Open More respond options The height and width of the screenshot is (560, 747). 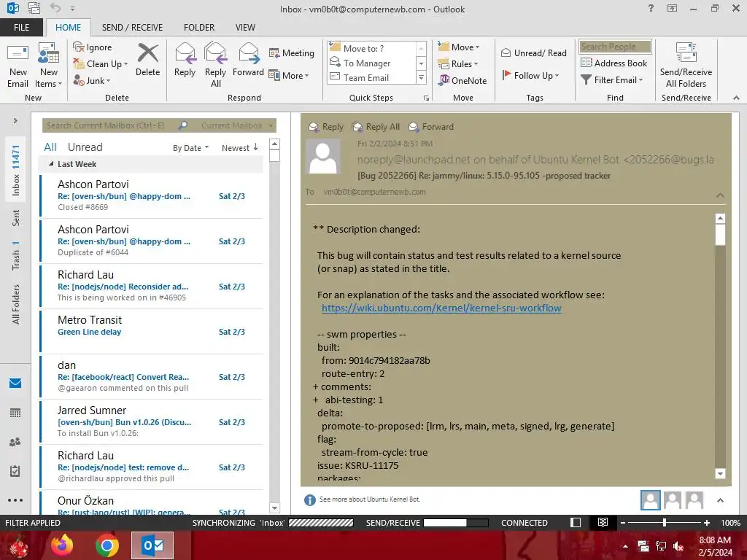[x=289, y=75]
